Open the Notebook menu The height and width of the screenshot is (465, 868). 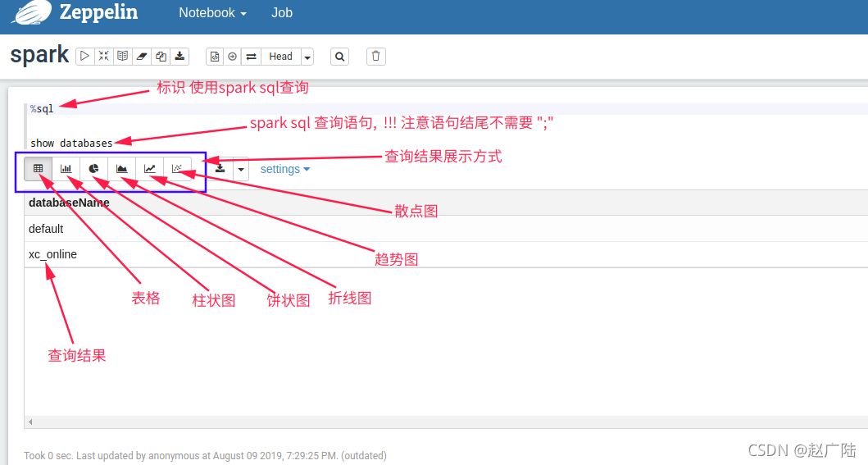point(212,13)
